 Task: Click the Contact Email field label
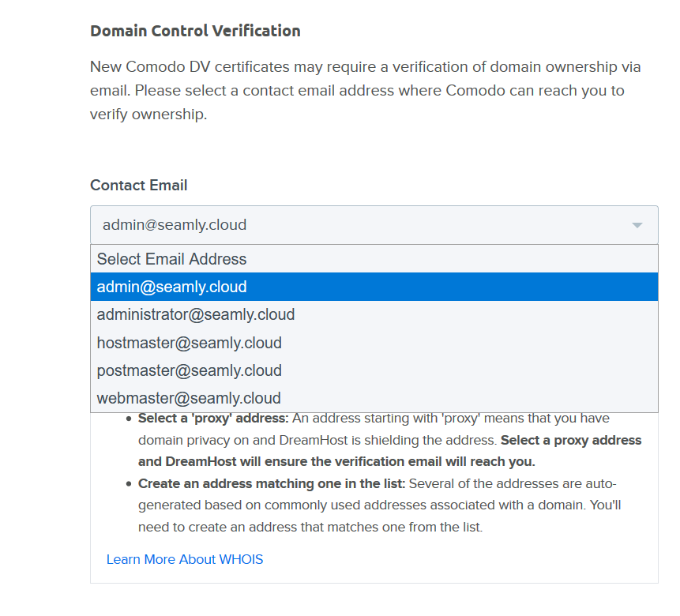pyautogui.click(x=138, y=185)
